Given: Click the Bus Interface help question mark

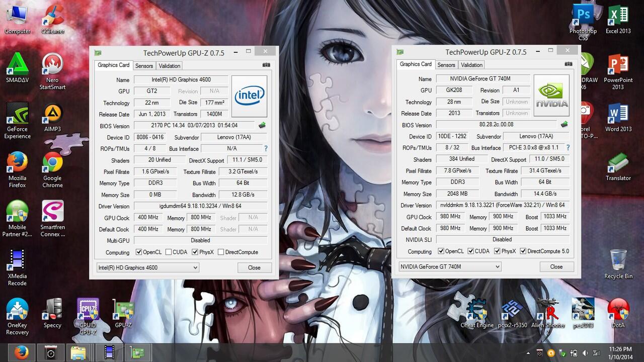Looking at the screenshot, I should (x=568, y=147).
